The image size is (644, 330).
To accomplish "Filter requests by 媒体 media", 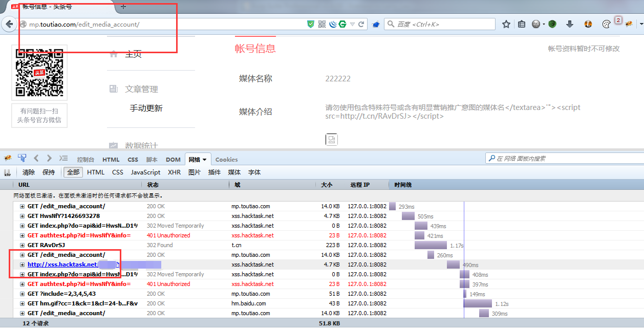I will [234, 172].
